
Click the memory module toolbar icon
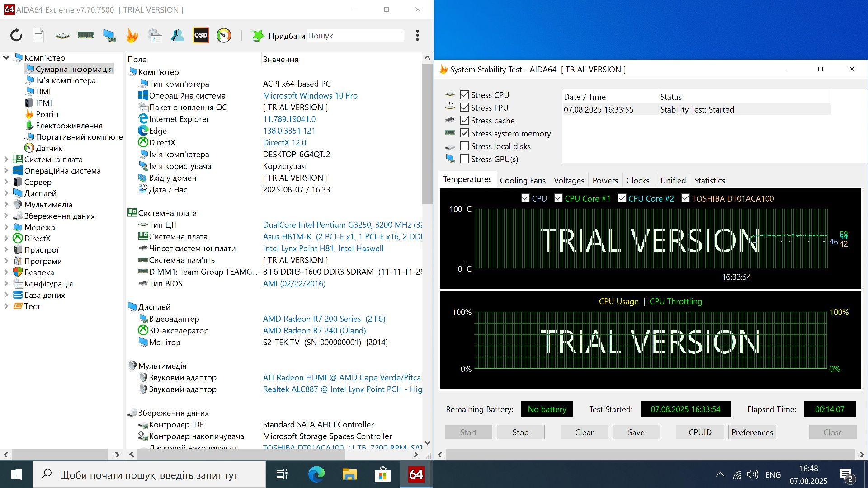pyautogui.click(x=85, y=35)
